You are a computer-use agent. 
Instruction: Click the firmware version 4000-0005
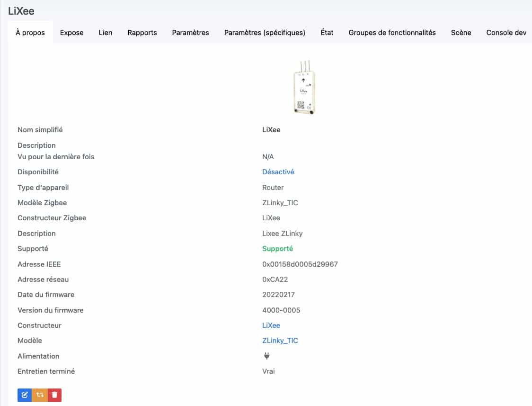point(281,310)
